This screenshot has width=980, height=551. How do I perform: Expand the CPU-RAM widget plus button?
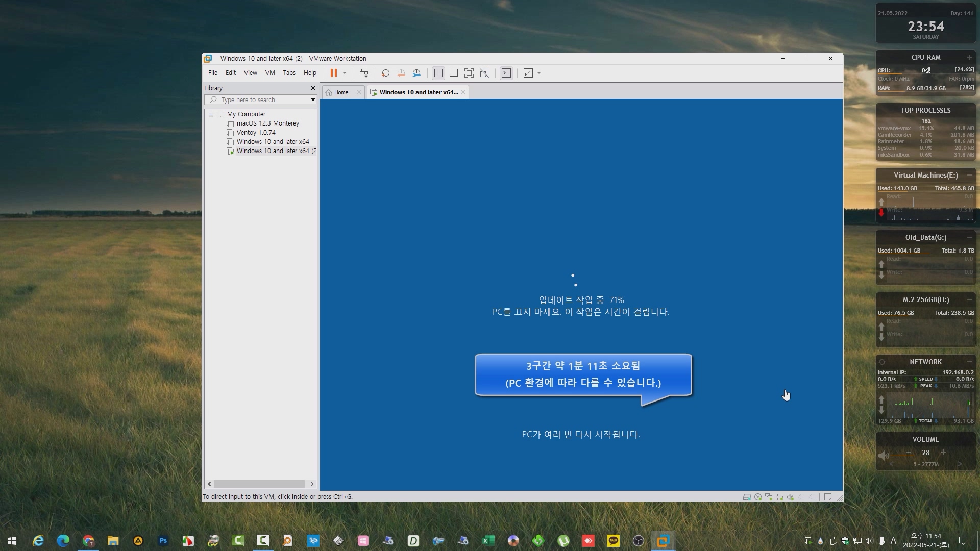pyautogui.click(x=969, y=57)
